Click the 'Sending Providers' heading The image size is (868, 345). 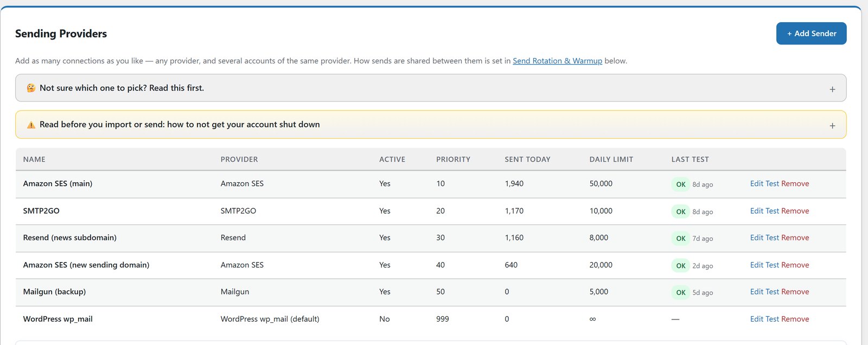[x=61, y=34]
